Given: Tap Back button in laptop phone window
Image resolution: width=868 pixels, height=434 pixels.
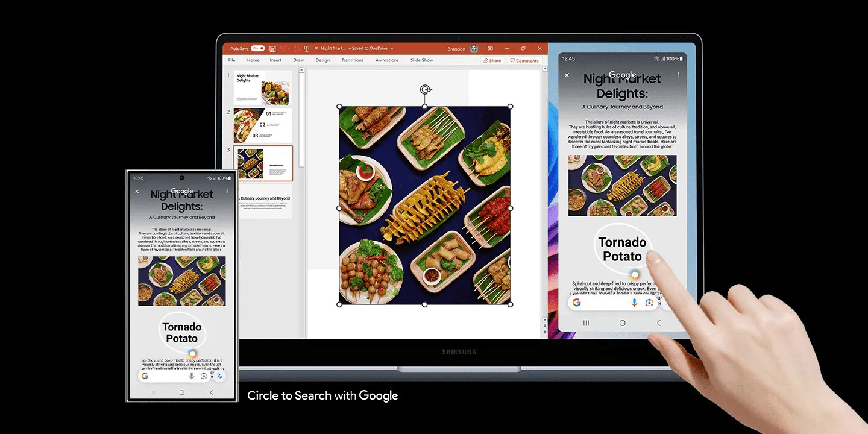Looking at the screenshot, I should click(x=659, y=323).
